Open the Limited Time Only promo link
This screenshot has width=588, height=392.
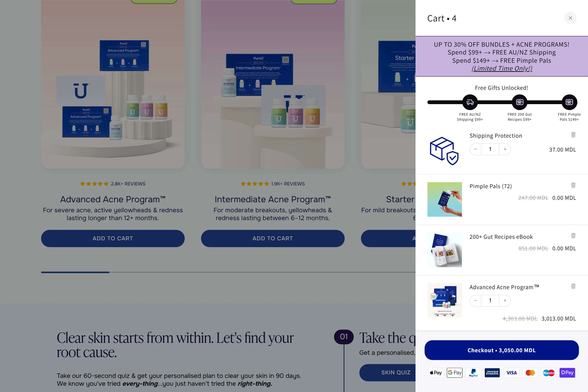point(502,68)
